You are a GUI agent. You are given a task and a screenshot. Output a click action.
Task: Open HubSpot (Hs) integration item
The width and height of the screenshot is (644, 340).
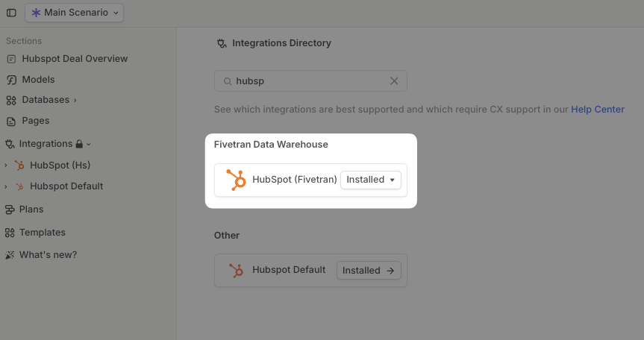point(60,166)
